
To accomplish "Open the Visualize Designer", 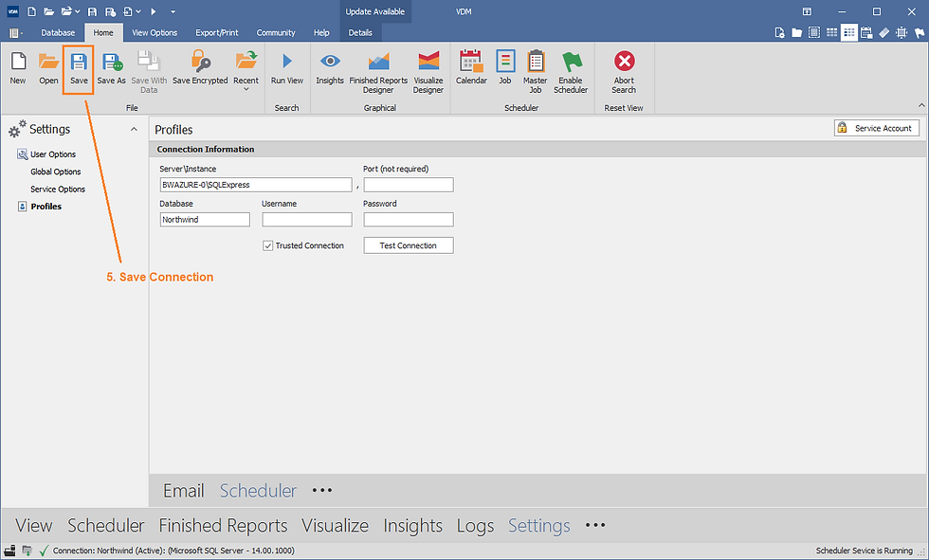I will 428,72.
